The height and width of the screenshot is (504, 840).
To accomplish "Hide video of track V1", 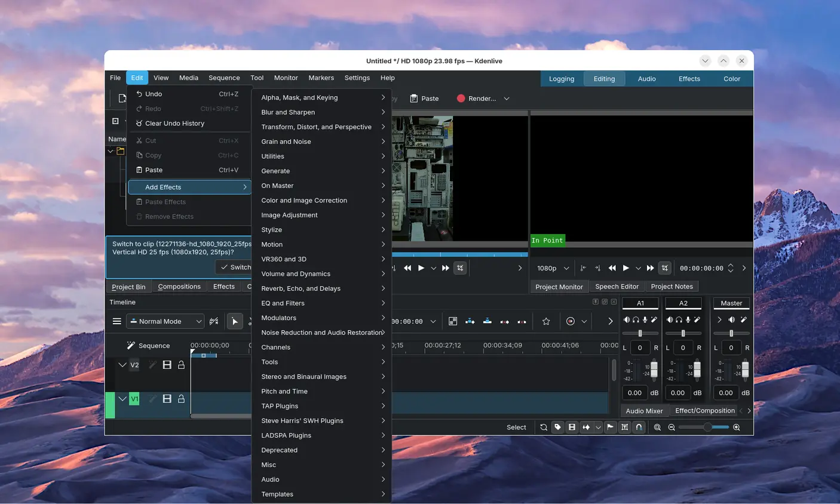I will click(167, 399).
